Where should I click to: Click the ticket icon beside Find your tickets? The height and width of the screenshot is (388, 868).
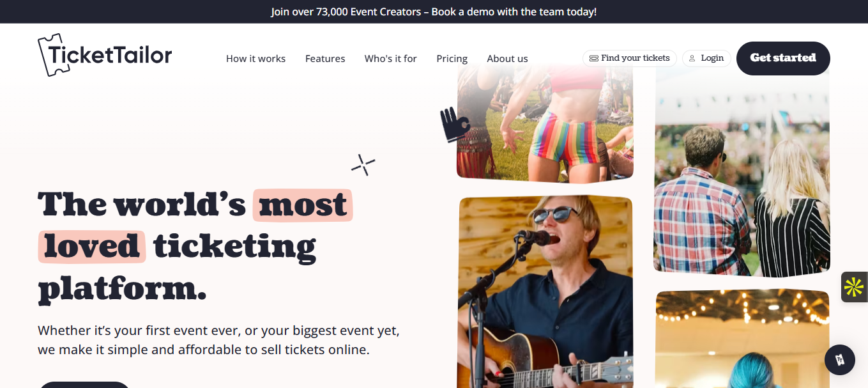click(594, 58)
